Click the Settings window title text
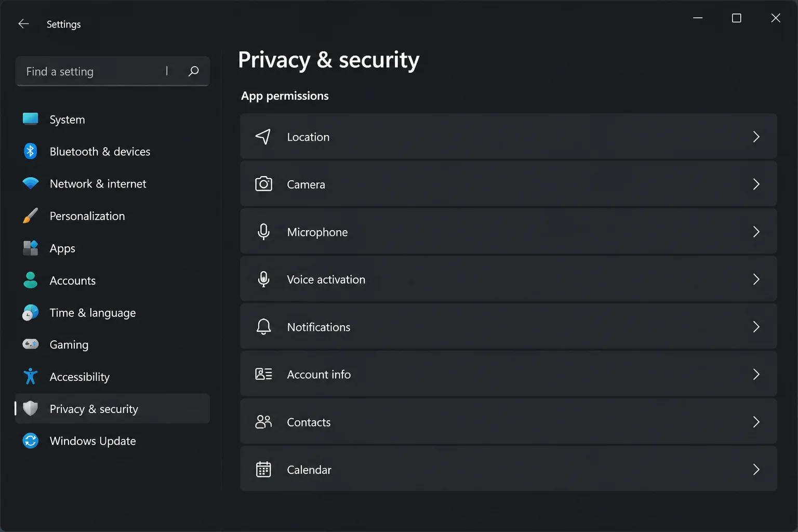Screen dimensions: 798x532 tap(64, 24)
